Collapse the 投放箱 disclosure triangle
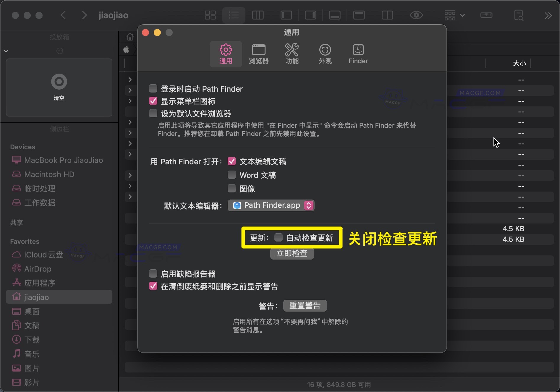560x392 pixels. point(6,51)
